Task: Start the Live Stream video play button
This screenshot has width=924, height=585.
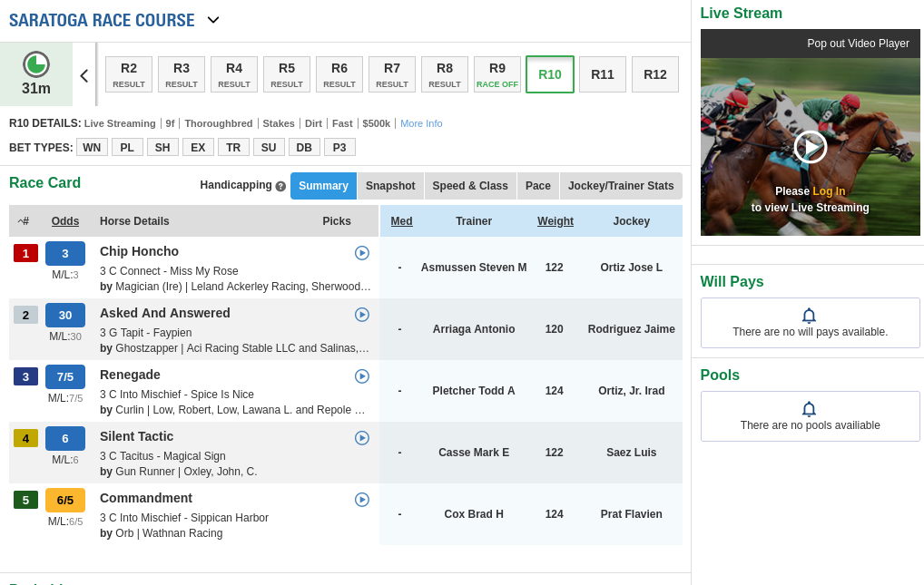Action: point(811,147)
